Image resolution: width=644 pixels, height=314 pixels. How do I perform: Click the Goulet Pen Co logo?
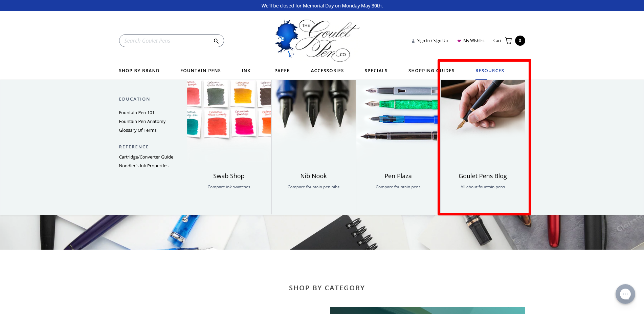(317, 40)
